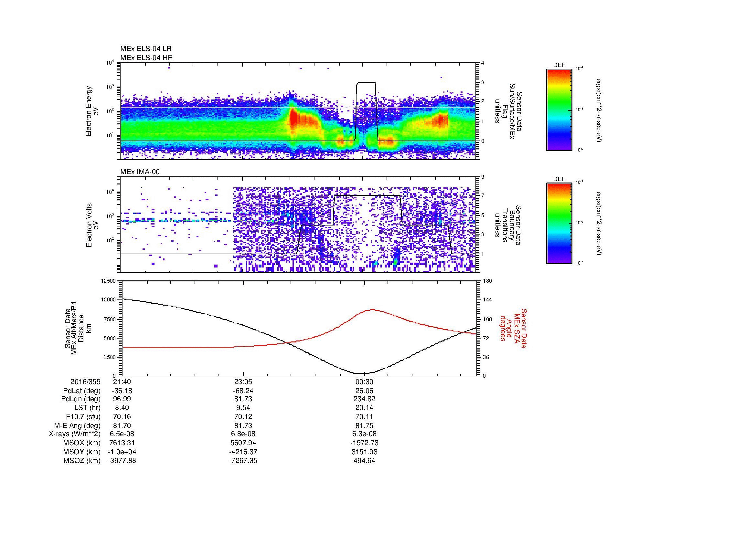This screenshot has height=534, width=756.
Task: Click the lower DEF color bar for ions
Action: [559, 224]
